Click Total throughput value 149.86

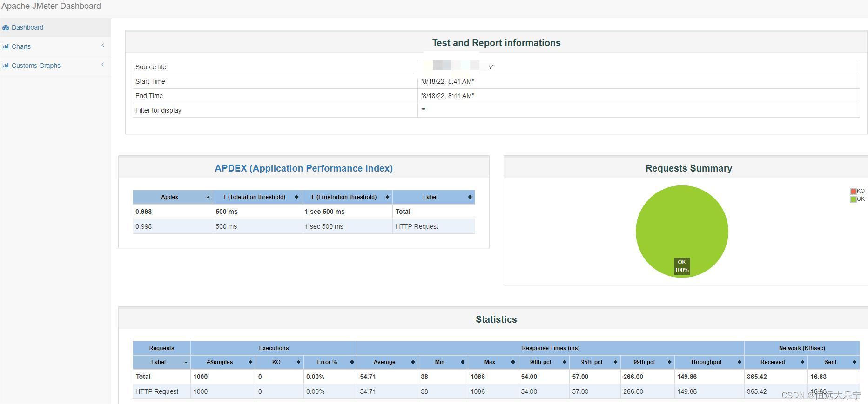[x=687, y=377]
